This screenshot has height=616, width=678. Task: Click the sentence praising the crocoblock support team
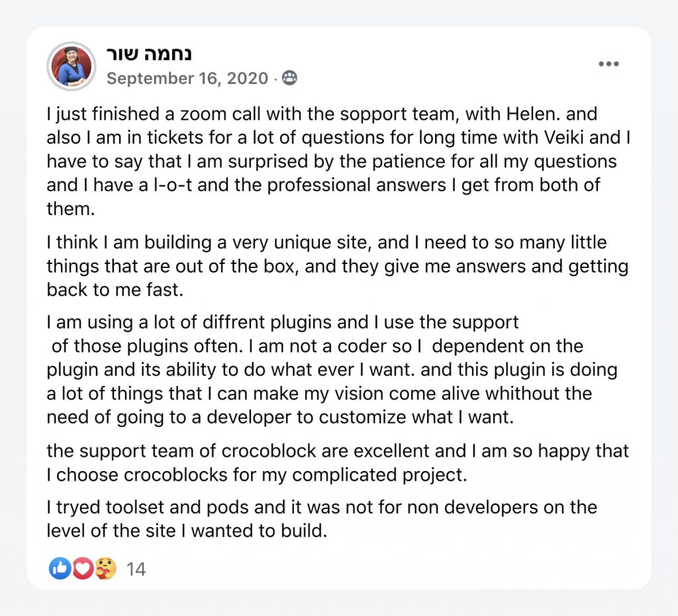click(x=338, y=462)
